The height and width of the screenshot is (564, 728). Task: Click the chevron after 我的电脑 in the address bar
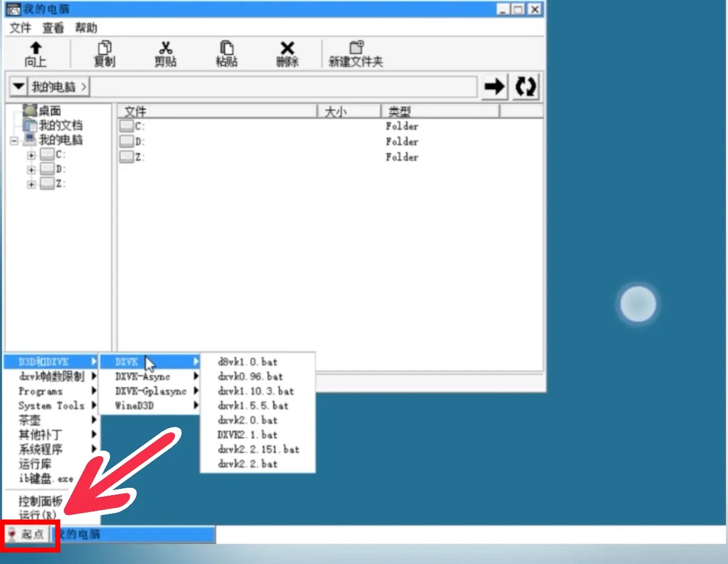click(84, 86)
